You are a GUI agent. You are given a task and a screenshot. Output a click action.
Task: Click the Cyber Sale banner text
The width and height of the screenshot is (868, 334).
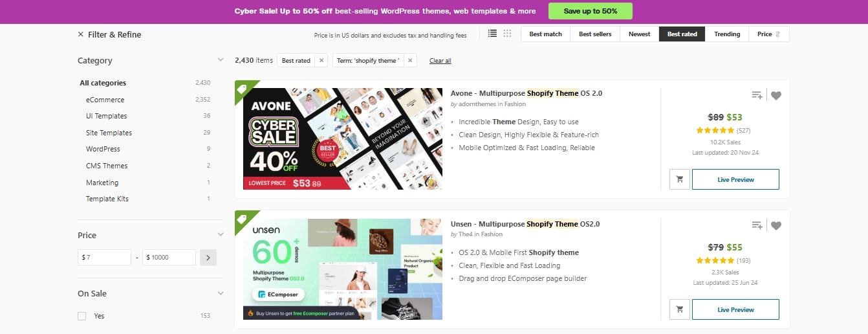[385, 11]
